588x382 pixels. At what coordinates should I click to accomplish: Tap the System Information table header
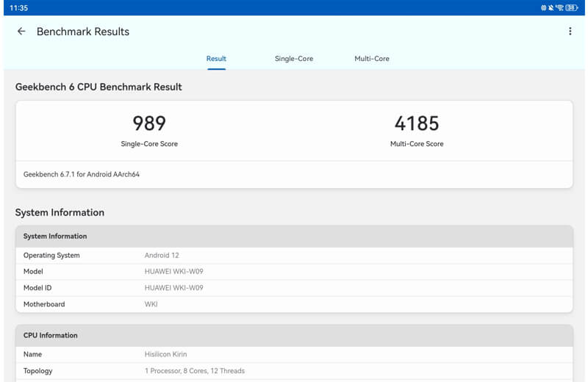tap(295, 236)
